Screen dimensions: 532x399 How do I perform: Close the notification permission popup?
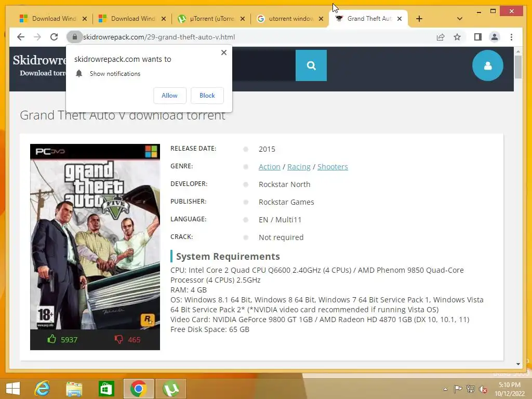click(223, 52)
